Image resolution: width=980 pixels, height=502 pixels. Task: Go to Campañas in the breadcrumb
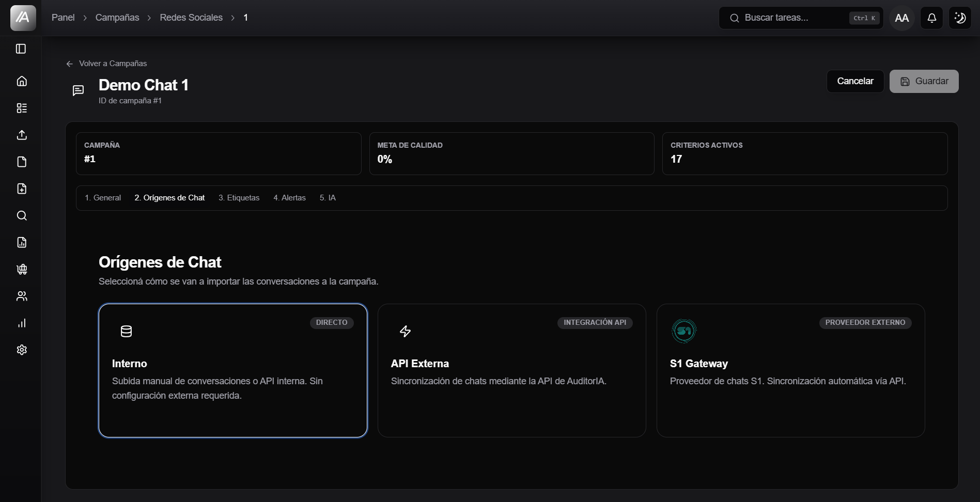click(x=117, y=18)
